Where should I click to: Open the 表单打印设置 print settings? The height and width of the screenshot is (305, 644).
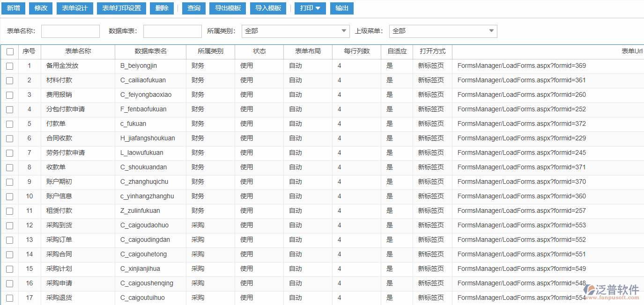point(120,8)
